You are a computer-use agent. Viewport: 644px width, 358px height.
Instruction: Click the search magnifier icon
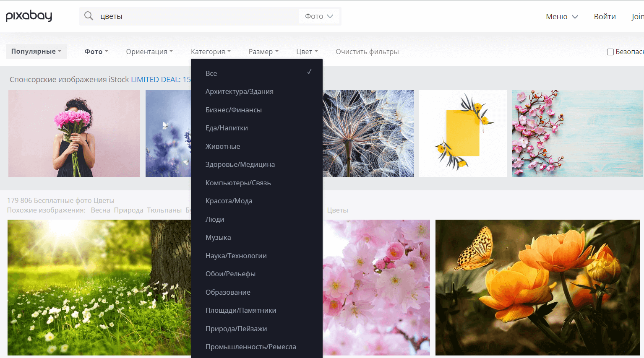[89, 16]
